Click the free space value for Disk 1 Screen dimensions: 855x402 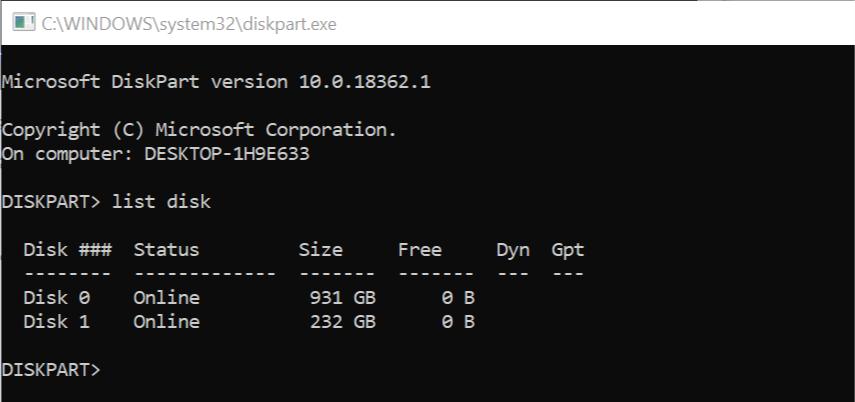click(457, 322)
